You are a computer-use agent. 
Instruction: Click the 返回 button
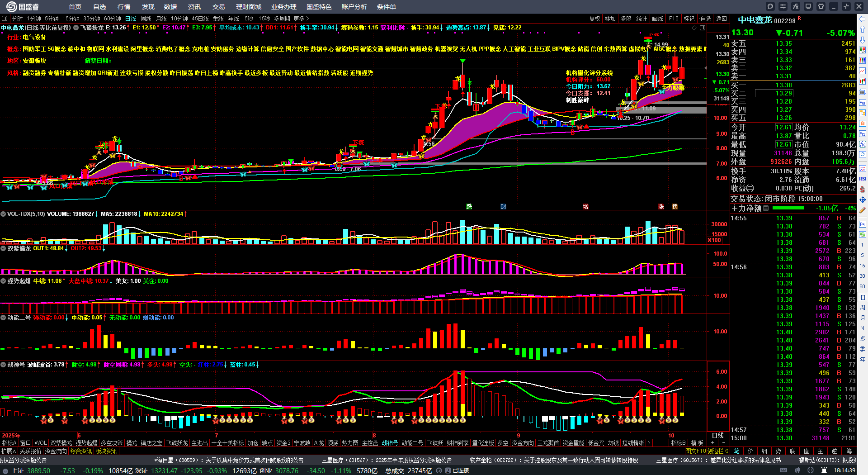(722, 19)
